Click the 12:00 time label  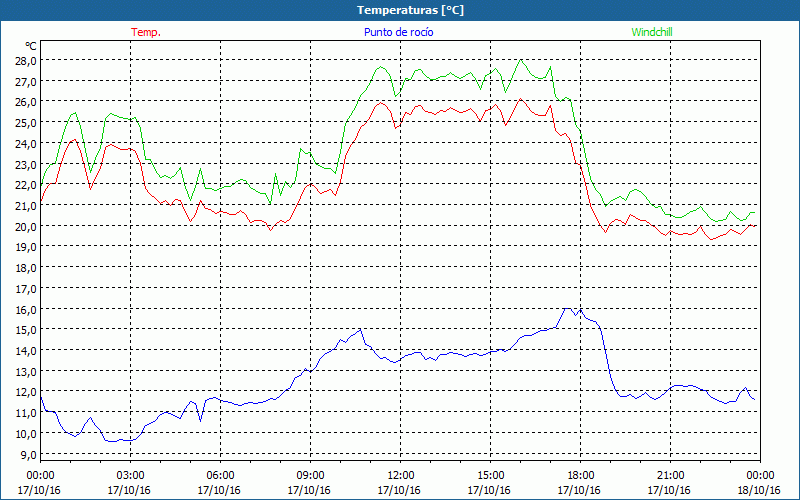(401, 476)
